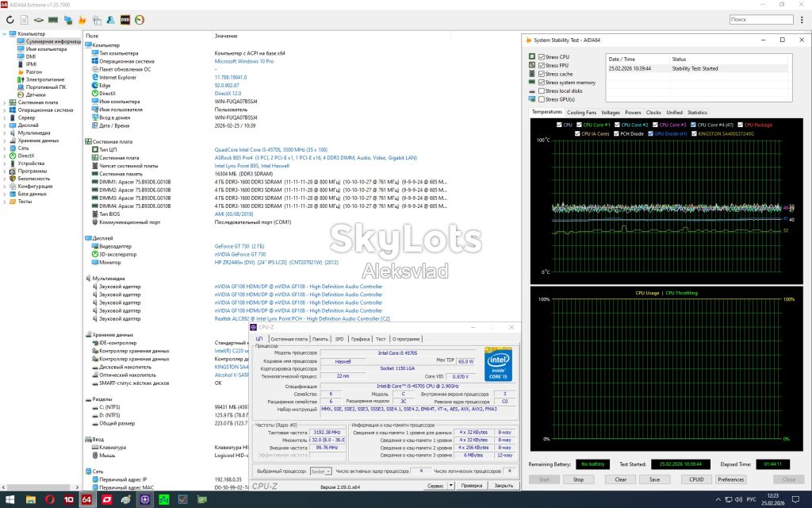This screenshot has height=508, width=812.
Task: Expand Системная плата tree node
Action: point(5,102)
